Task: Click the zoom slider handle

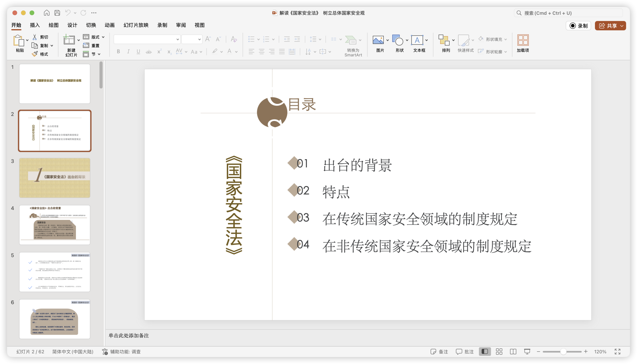Action: [x=563, y=352]
